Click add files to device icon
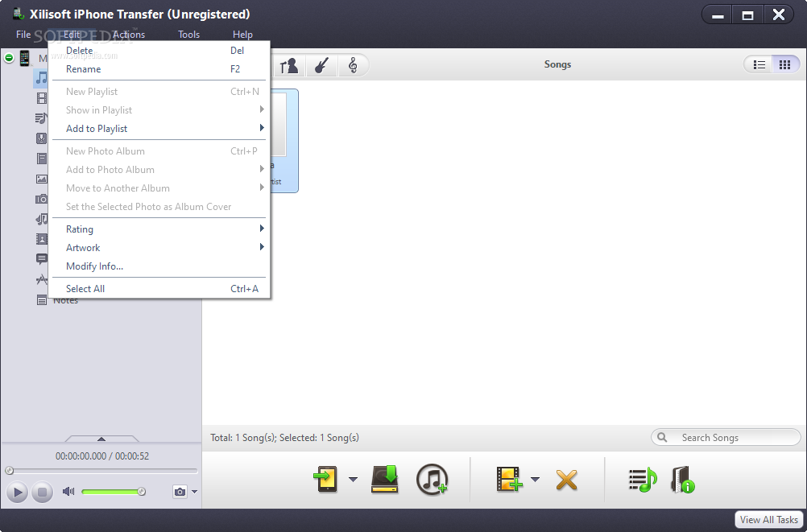The width and height of the screenshot is (807, 532). click(326, 480)
